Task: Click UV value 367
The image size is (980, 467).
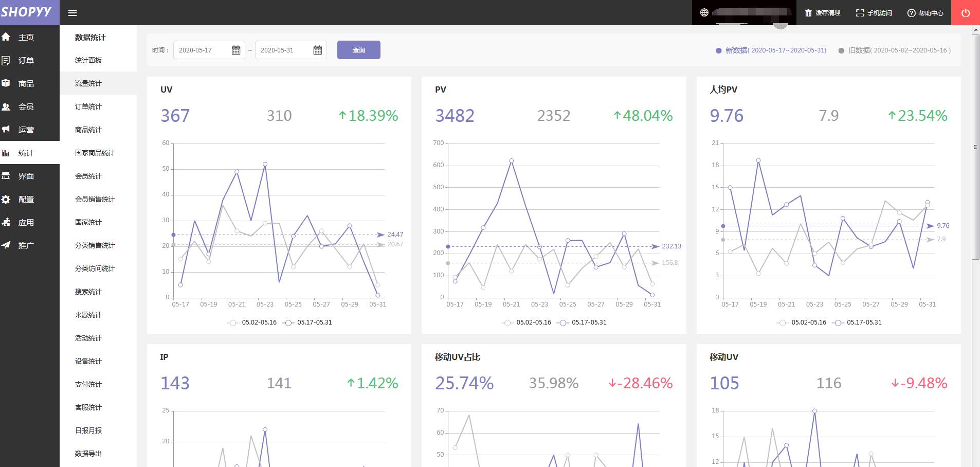Action: 175,116
